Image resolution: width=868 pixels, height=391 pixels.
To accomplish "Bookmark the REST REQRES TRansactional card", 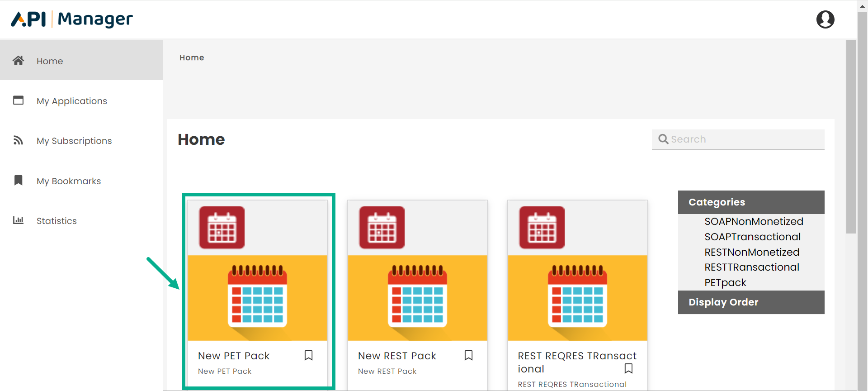I will coord(628,368).
